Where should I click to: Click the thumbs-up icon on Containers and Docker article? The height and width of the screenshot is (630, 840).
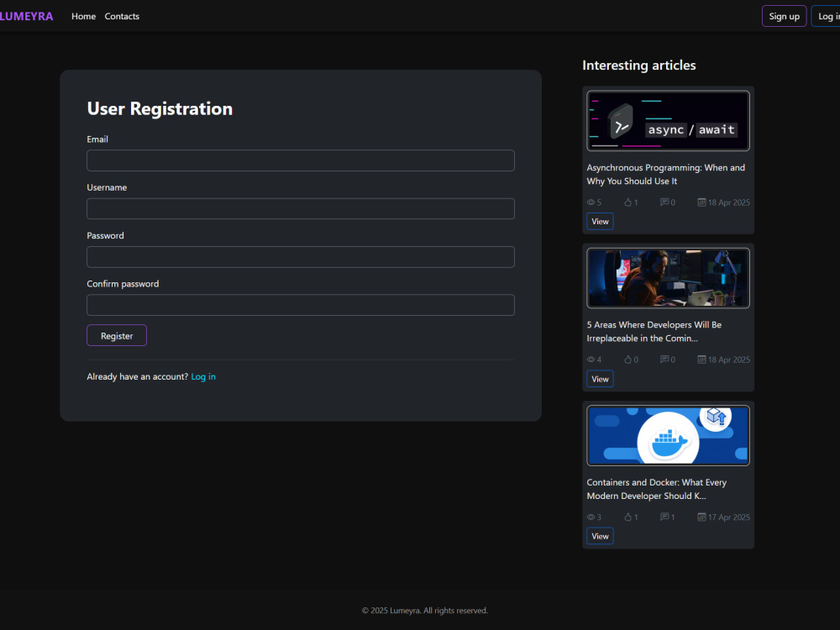point(627,517)
